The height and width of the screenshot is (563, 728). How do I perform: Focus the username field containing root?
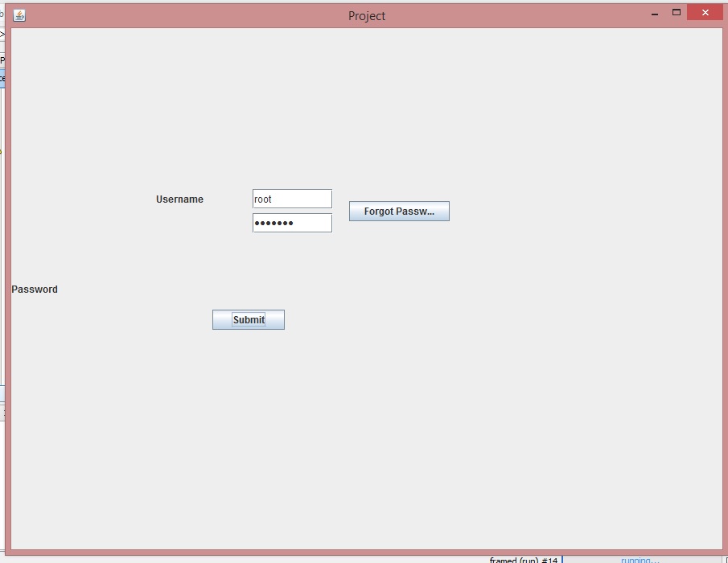(292, 199)
